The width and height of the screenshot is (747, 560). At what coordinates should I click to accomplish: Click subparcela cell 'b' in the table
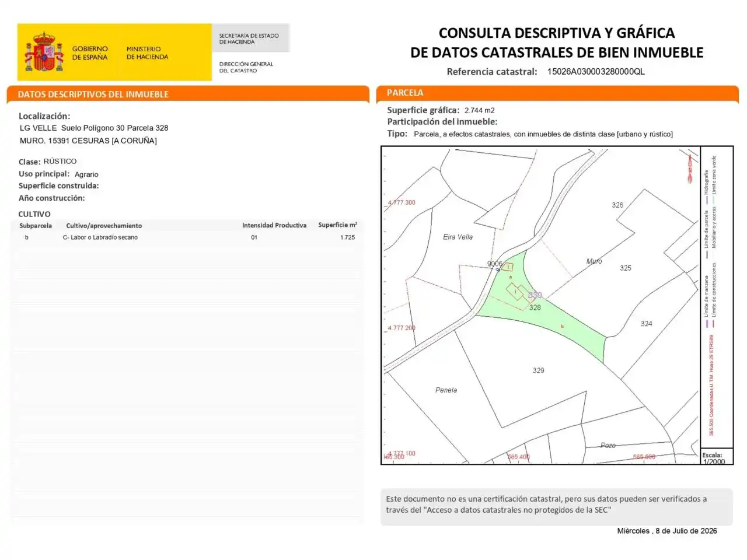(26, 237)
